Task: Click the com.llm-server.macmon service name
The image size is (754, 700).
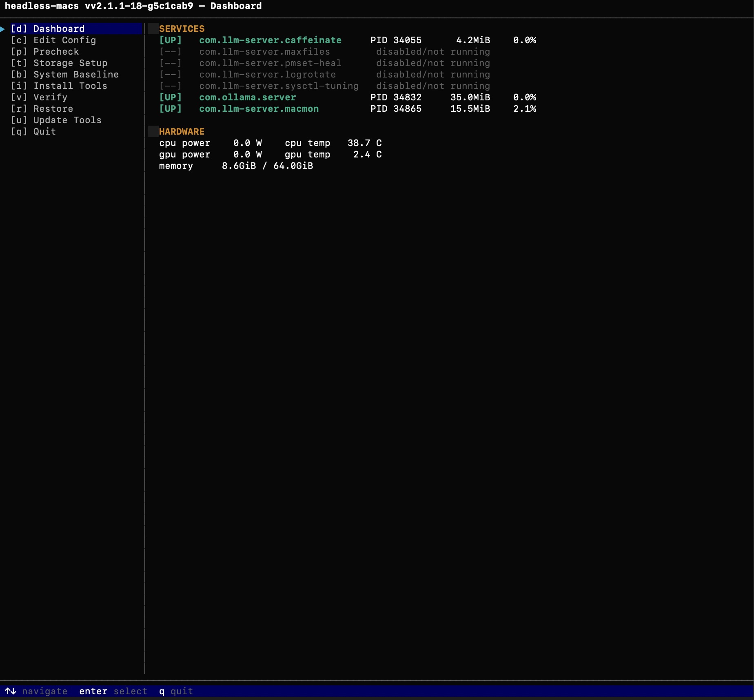Action: point(259,109)
